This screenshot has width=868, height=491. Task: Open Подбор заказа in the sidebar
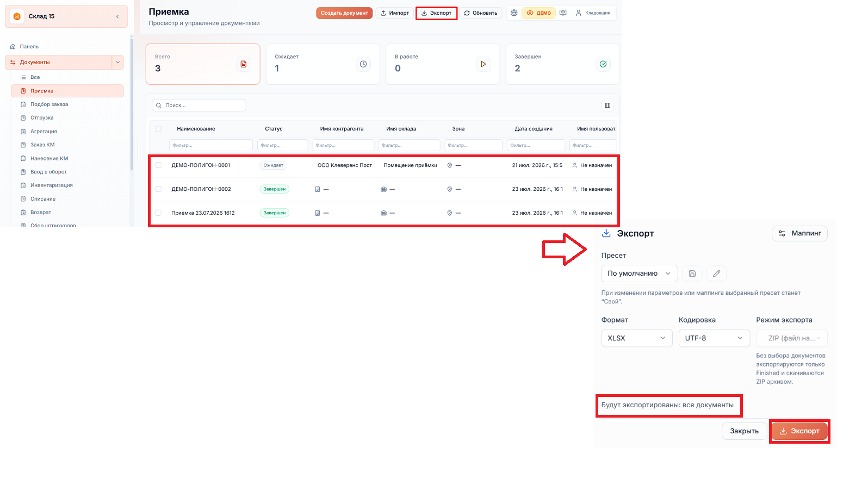click(49, 104)
